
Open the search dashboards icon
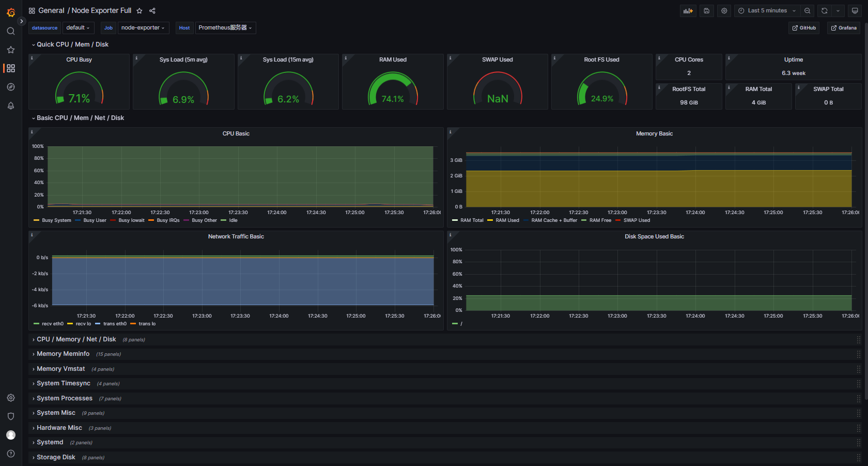(11, 31)
